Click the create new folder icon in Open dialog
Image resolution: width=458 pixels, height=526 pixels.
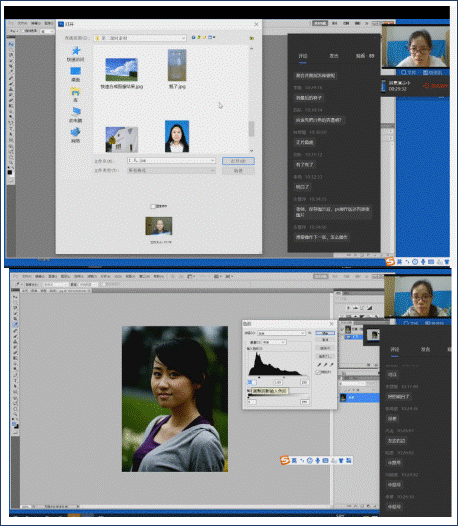204,37
